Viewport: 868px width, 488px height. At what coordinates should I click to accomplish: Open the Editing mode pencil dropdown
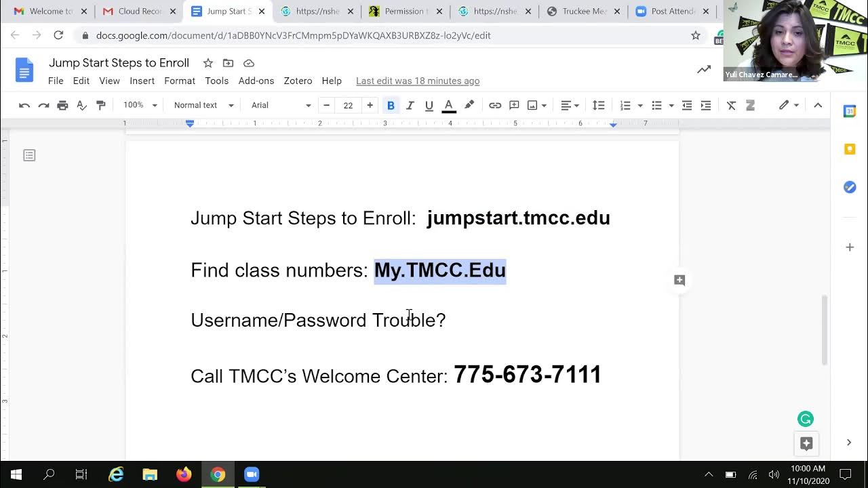(x=789, y=105)
